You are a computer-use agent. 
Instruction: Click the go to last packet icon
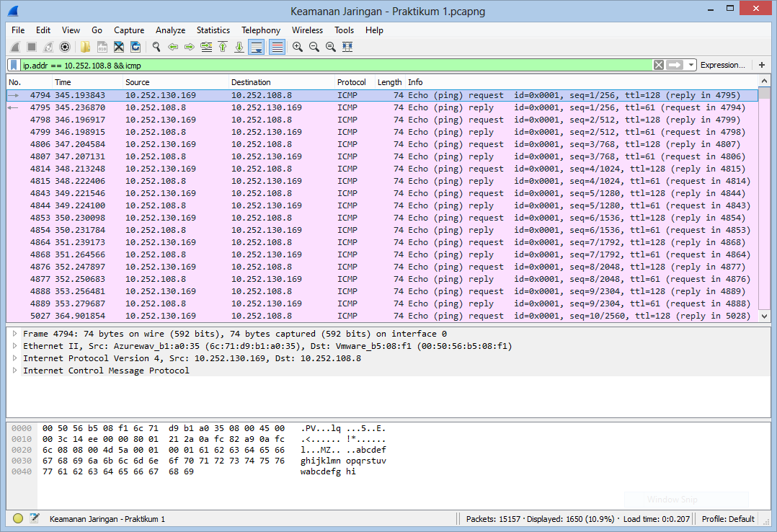coord(240,47)
